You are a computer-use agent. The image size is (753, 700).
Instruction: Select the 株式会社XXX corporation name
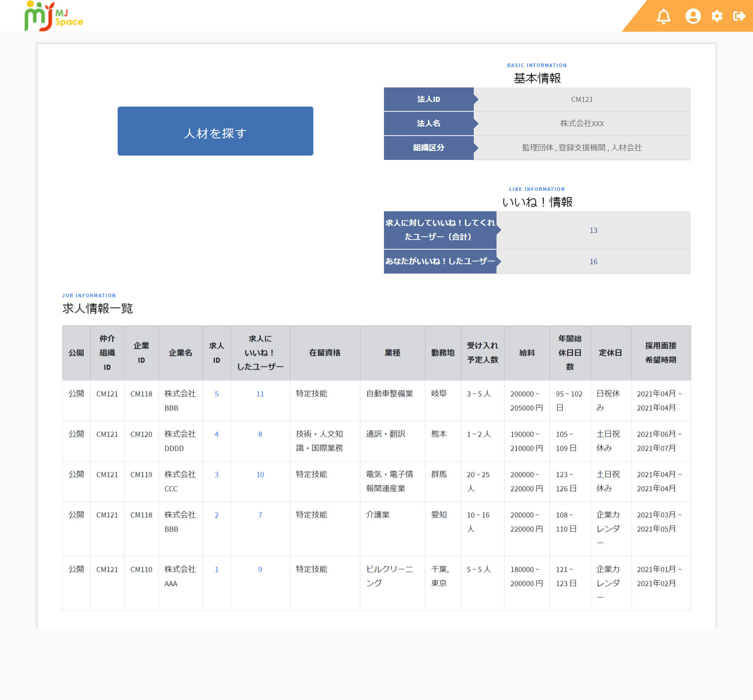click(582, 123)
